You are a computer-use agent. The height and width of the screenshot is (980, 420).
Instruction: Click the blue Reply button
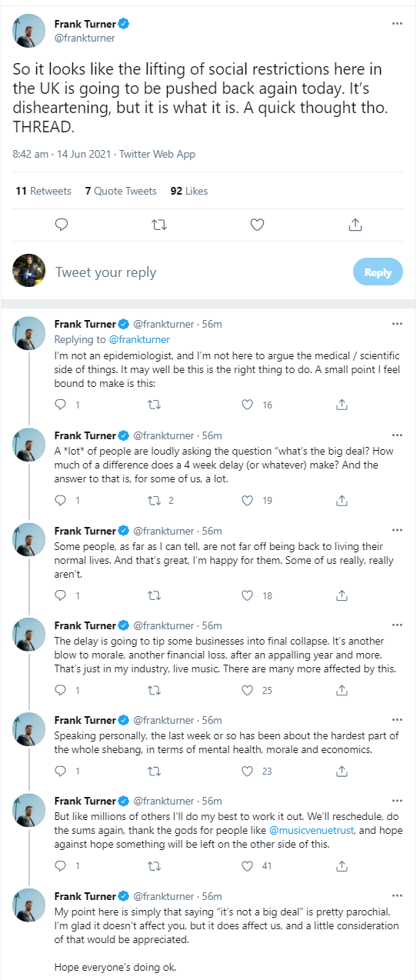pos(378,272)
